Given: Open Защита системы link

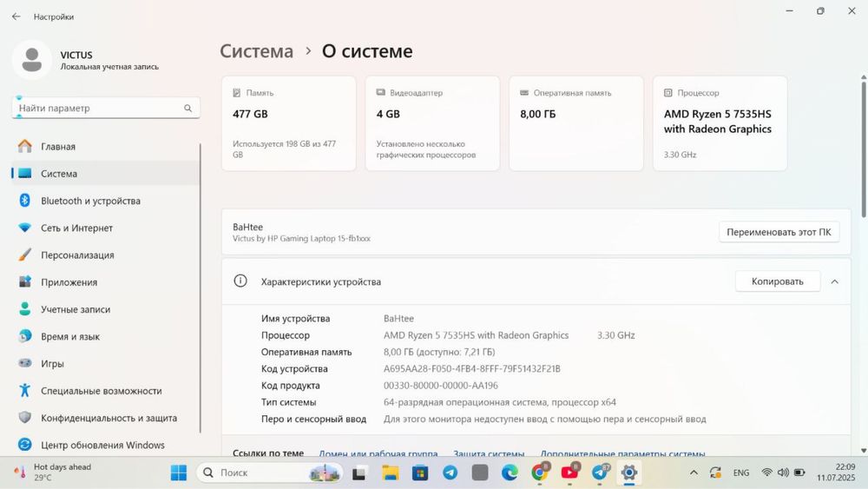Looking at the screenshot, I should tap(489, 453).
